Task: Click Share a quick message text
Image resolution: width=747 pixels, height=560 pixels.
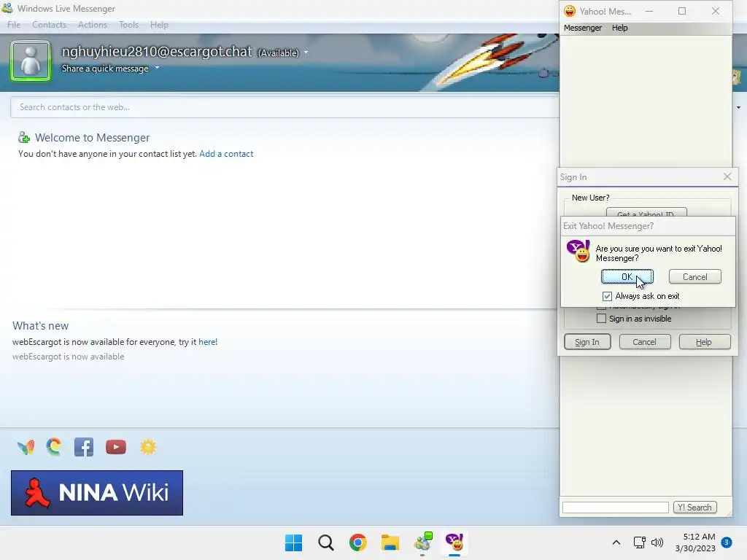Action: (105, 69)
